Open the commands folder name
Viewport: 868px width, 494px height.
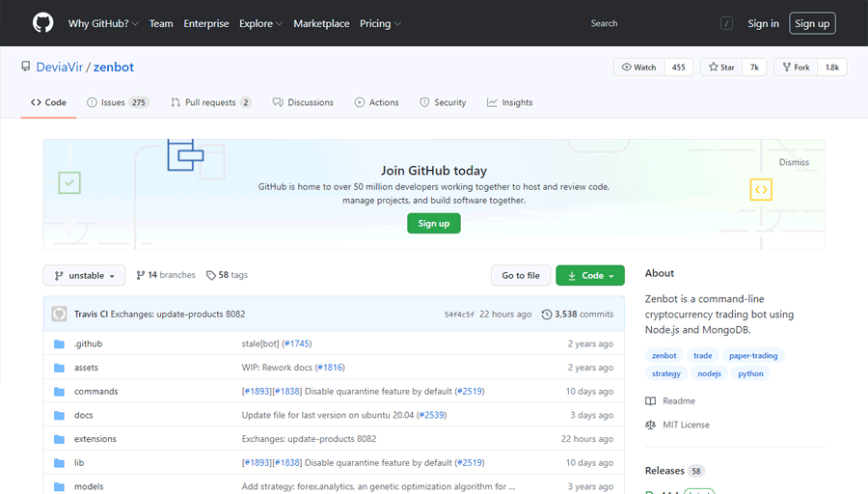point(96,392)
